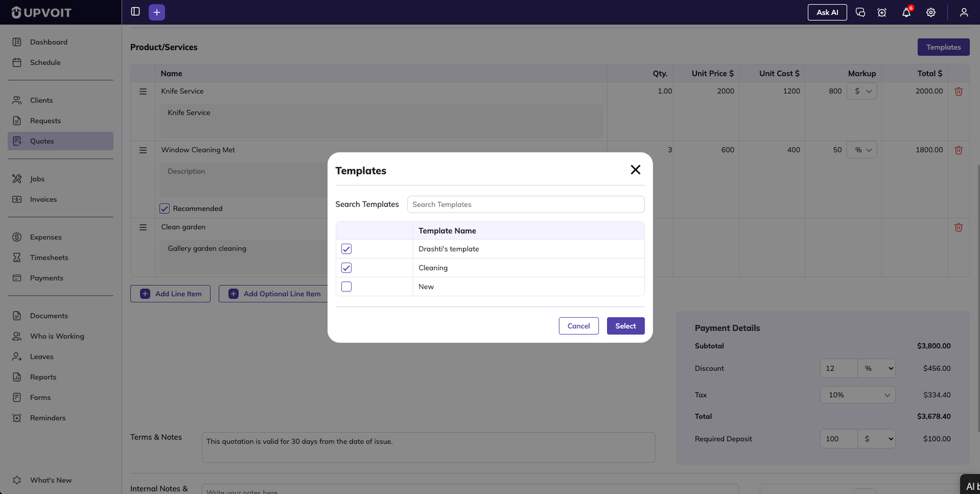Screen dimensions: 980x494
Task: Click drag handle for Clean garden row
Action: pyautogui.click(x=143, y=227)
